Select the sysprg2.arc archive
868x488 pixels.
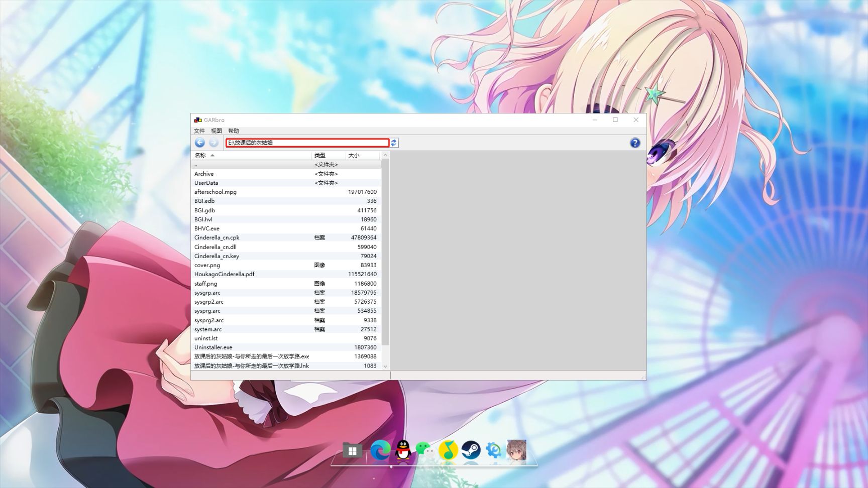click(x=286, y=320)
